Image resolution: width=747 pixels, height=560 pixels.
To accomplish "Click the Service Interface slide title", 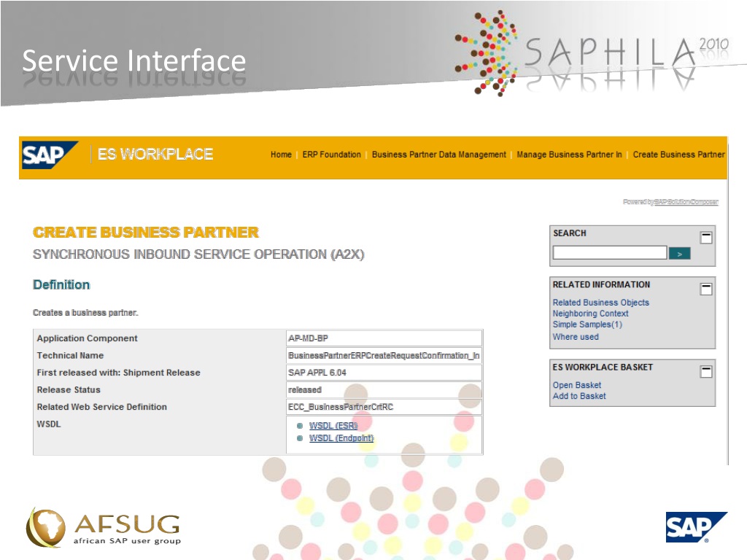I will coord(134,61).
